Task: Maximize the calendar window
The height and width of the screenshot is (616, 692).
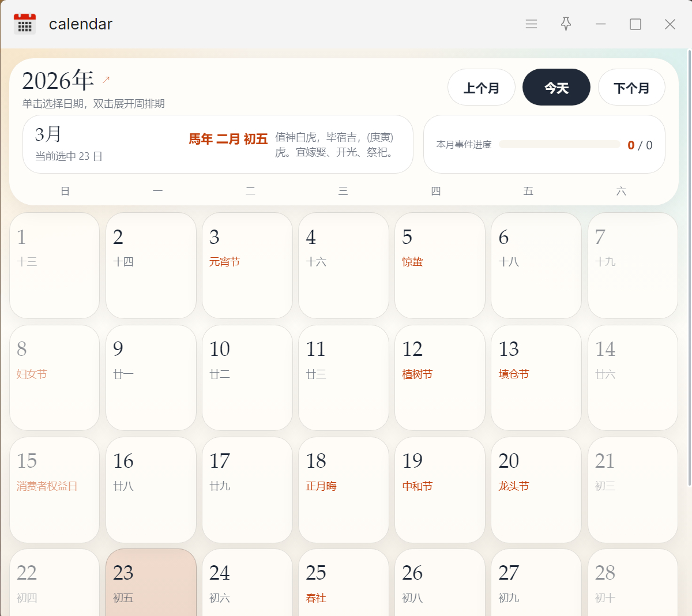Action: coord(635,24)
